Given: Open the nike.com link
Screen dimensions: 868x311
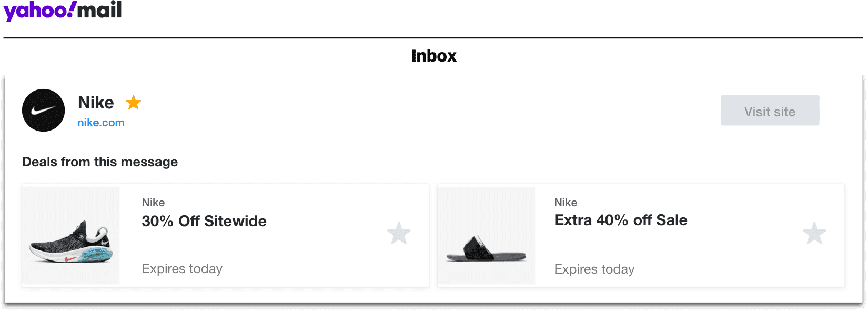Looking at the screenshot, I should [x=101, y=123].
